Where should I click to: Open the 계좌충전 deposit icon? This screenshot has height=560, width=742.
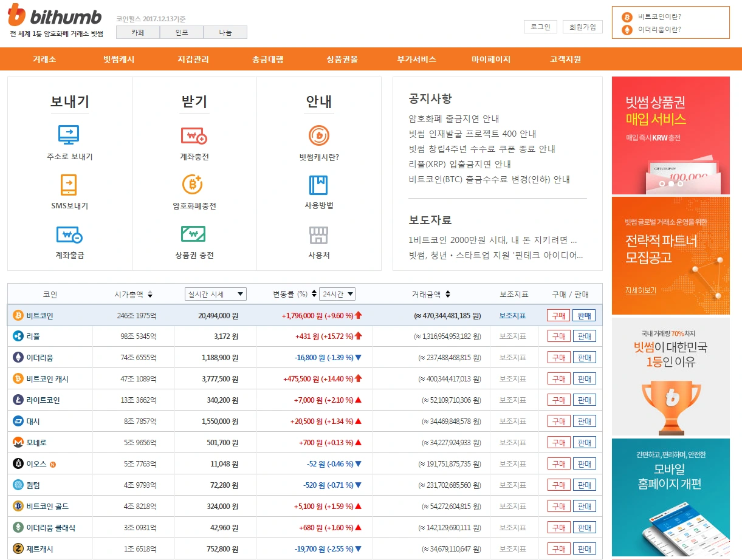[x=194, y=135]
